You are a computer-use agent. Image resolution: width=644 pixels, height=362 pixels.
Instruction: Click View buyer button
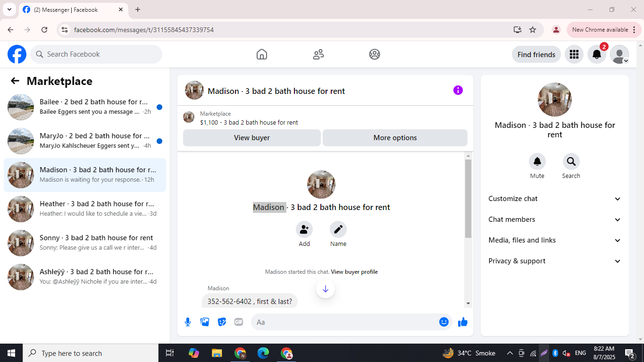(252, 138)
